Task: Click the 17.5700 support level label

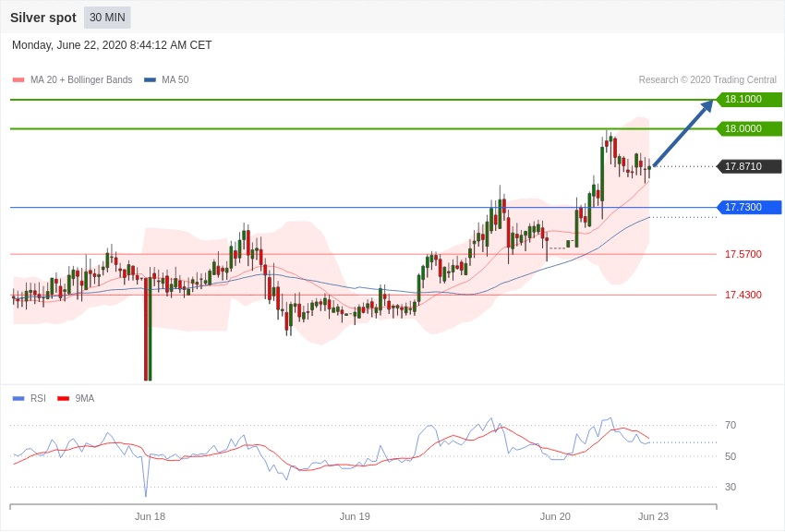Action: (743, 254)
